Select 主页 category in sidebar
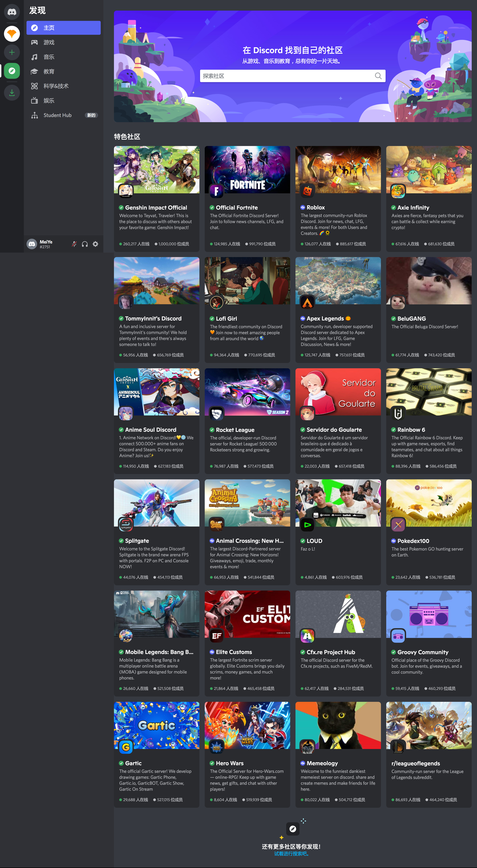This screenshot has height=868, width=477. [x=64, y=28]
